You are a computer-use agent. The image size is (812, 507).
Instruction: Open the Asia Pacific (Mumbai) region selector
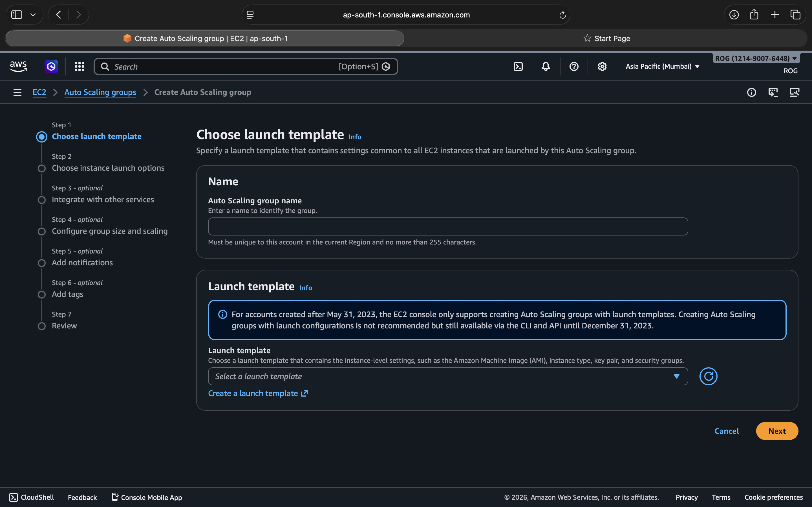pos(662,66)
